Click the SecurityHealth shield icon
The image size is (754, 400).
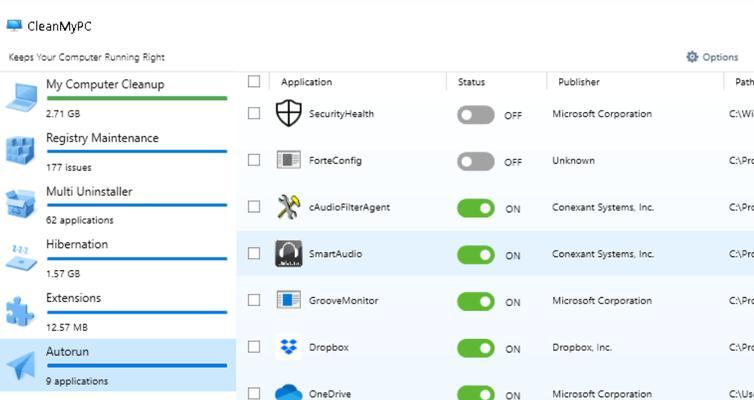(x=289, y=113)
